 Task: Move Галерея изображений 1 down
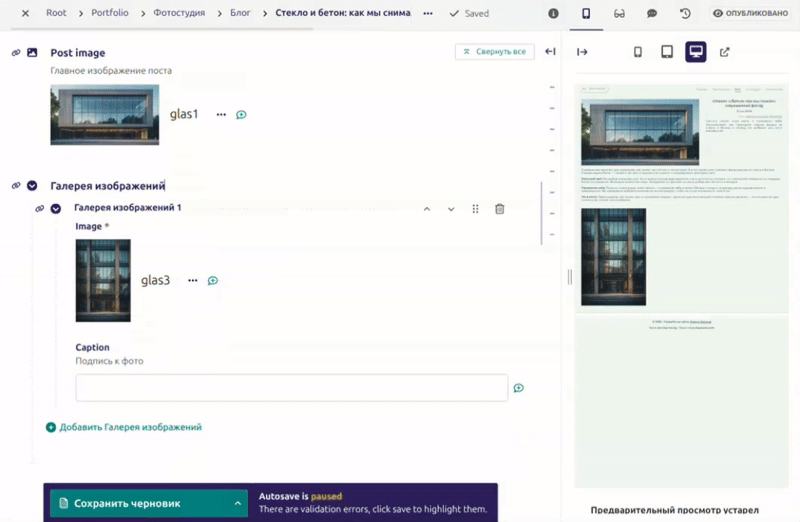pos(451,209)
